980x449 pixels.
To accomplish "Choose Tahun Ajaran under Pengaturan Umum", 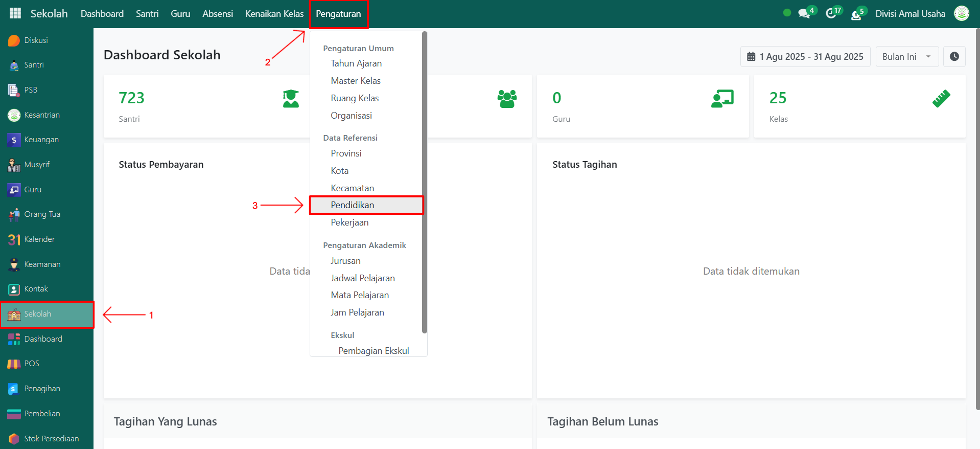I will pyautogui.click(x=356, y=63).
